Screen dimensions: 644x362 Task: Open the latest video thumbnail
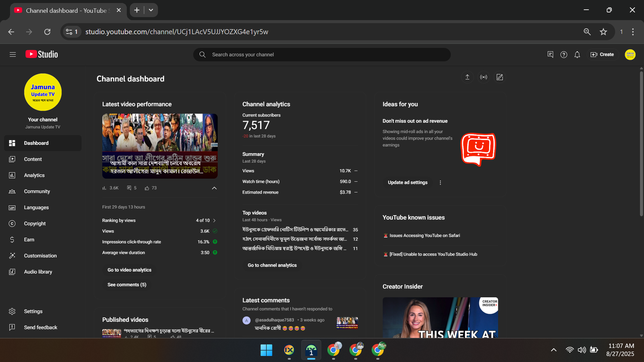pyautogui.click(x=160, y=146)
